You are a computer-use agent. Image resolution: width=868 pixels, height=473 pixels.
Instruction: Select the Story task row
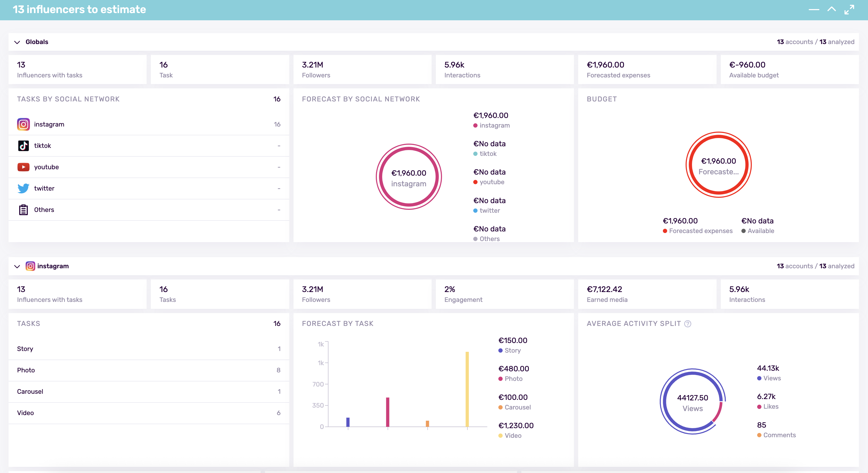click(148, 349)
